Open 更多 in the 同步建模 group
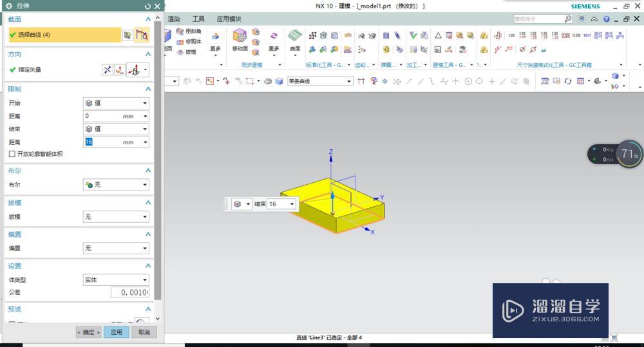 click(274, 42)
